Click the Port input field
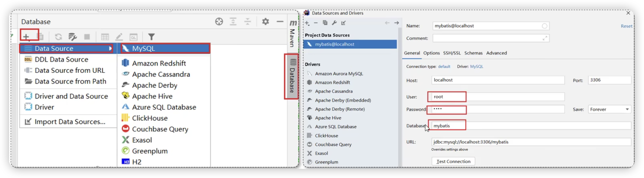Screen dimensions: 644x178 click(x=609, y=80)
